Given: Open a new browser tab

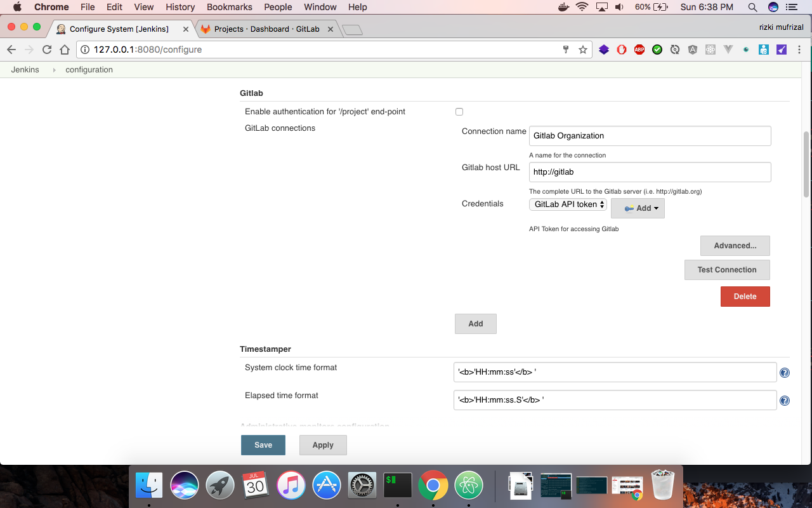Looking at the screenshot, I should 352,30.
